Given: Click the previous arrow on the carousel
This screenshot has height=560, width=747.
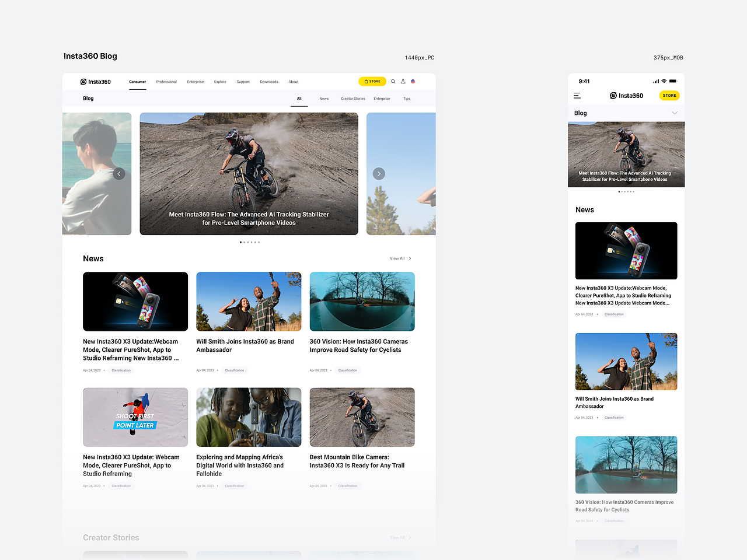Looking at the screenshot, I should [x=119, y=173].
